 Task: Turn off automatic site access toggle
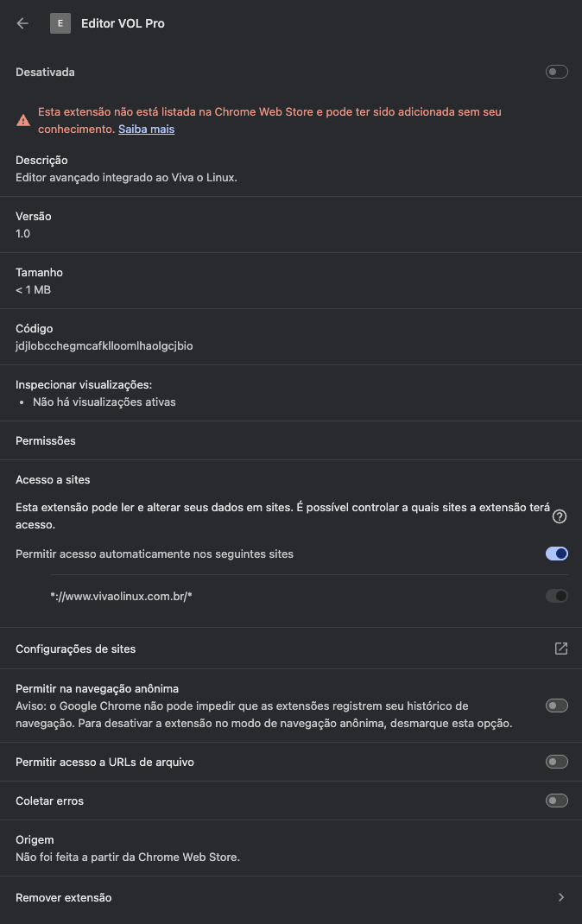(x=557, y=554)
